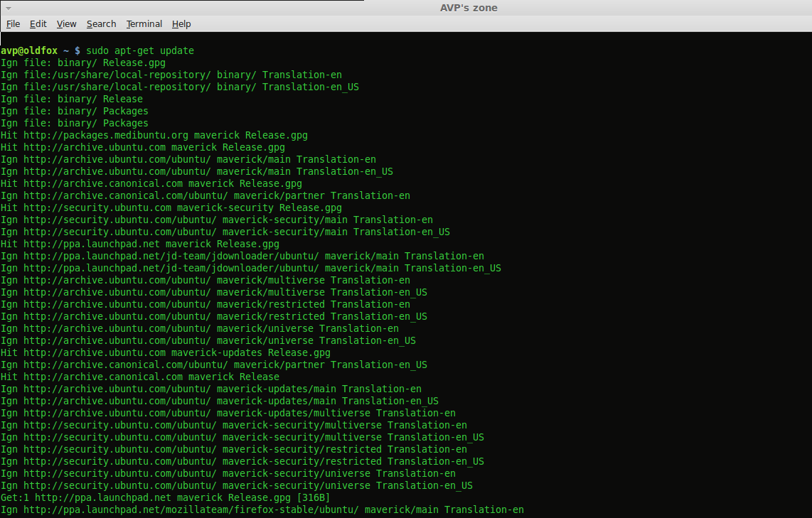Click the packages.medibuntu.org Release.gpg line
Screen dimensions: 812x518
pyautogui.click(x=154, y=135)
